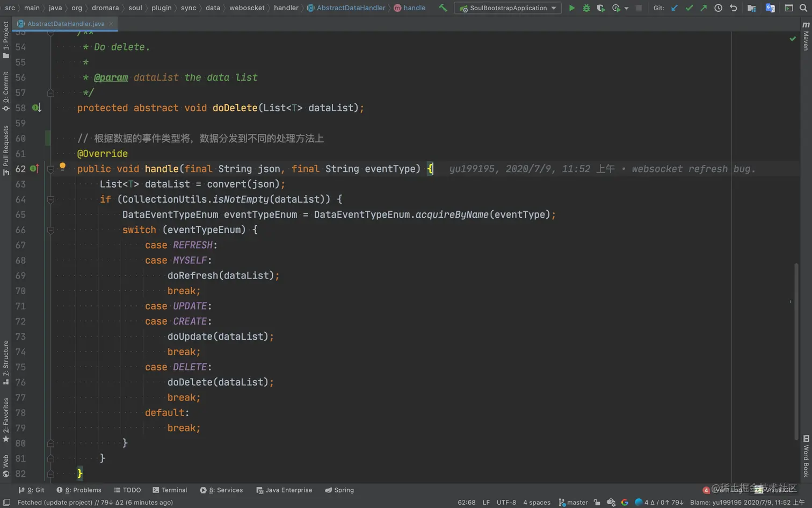Click the Run Anything window icon
This screenshot has width=812, height=508.
pyautogui.click(x=788, y=8)
